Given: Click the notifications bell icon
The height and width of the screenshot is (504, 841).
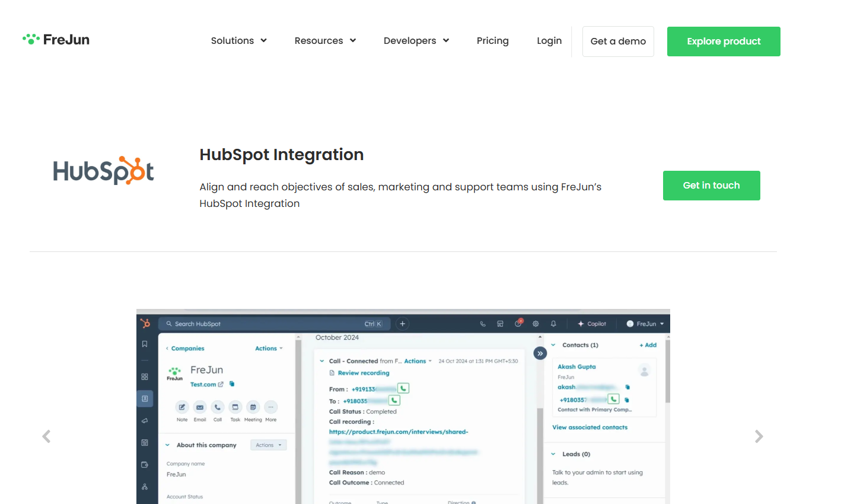Looking at the screenshot, I should point(553,324).
